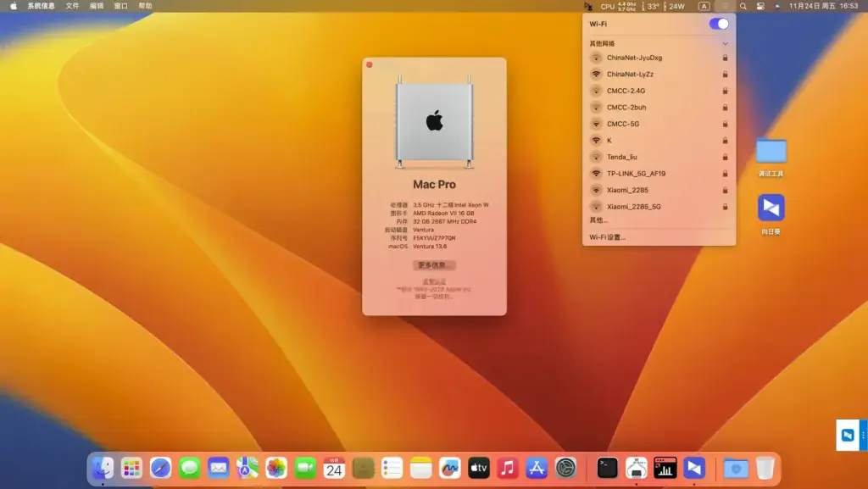Close the Mac Pro About window
Viewport: 868px width, 489px height.
(370, 64)
